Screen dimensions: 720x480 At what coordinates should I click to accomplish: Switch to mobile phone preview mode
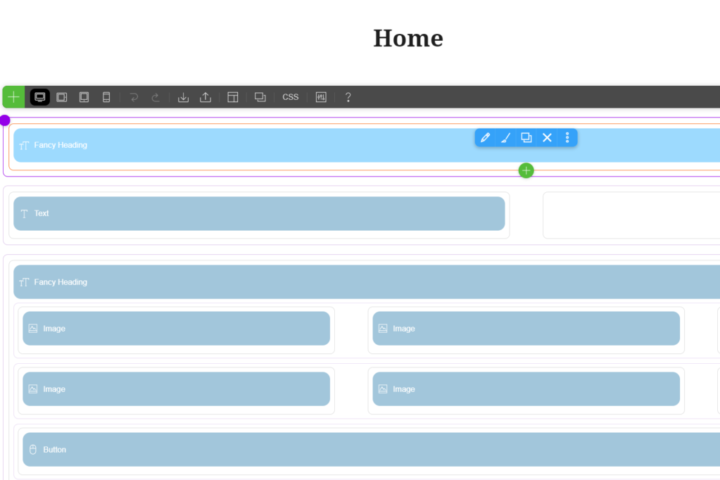(106, 97)
